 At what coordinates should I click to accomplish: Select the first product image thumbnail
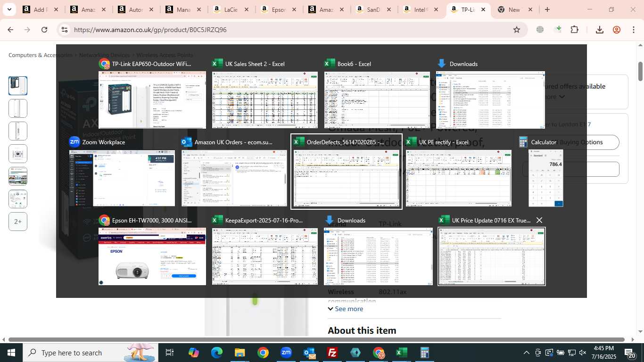[18, 86]
